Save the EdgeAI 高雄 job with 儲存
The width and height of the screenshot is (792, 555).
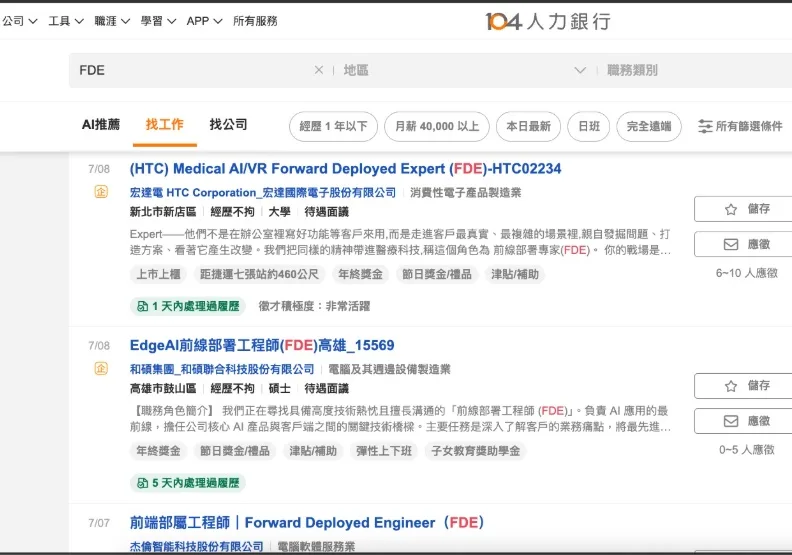[744, 386]
